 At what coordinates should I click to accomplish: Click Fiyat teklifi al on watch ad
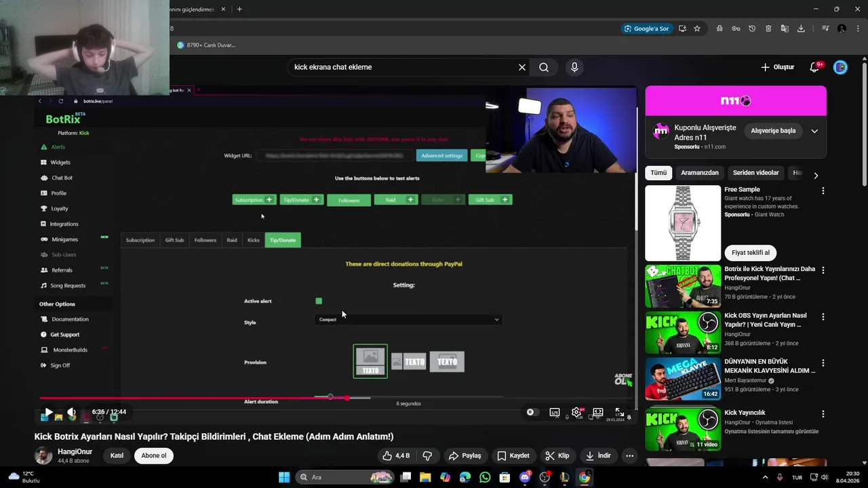tap(751, 253)
